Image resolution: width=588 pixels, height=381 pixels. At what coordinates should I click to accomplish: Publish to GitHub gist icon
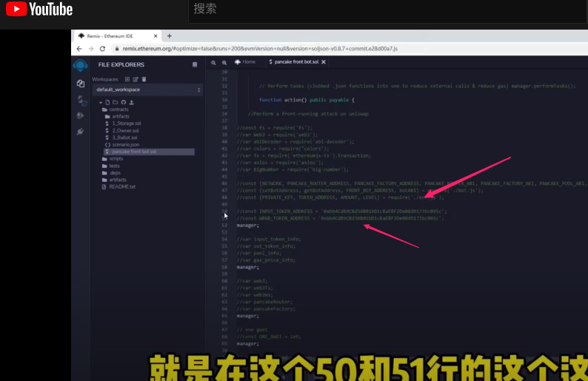pyautogui.click(x=124, y=102)
